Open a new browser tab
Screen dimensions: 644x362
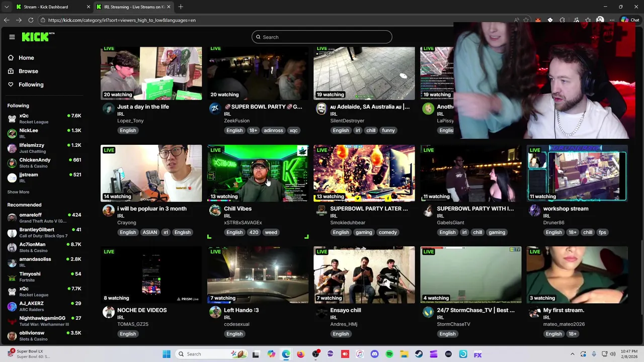click(181, 7)
